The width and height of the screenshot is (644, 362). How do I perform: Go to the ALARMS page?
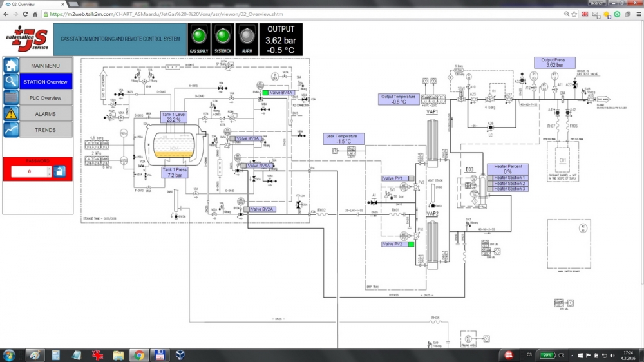[46, 114]
